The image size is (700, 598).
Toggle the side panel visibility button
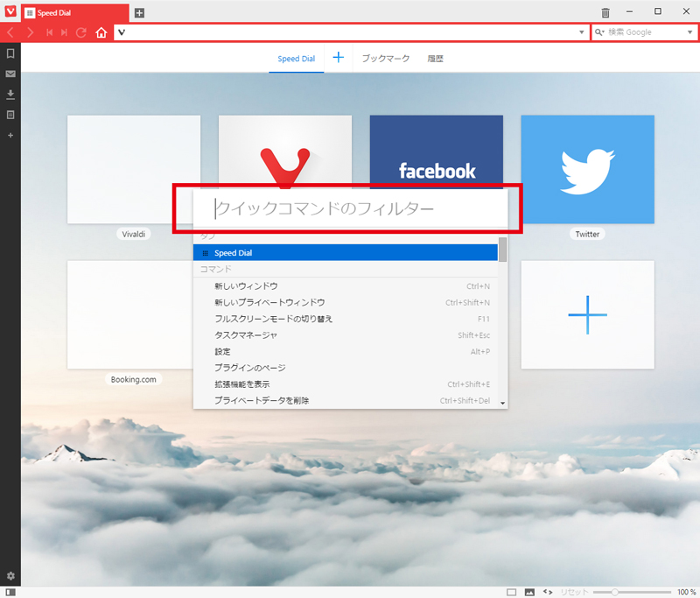click(10, 592)
